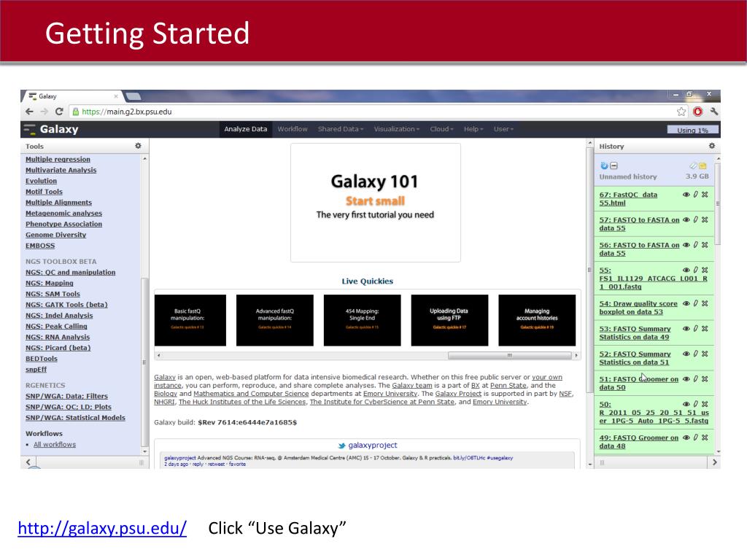View dataset 53 with eye icon
Viewport: 747px width, 560px height.
click(686, 329)
